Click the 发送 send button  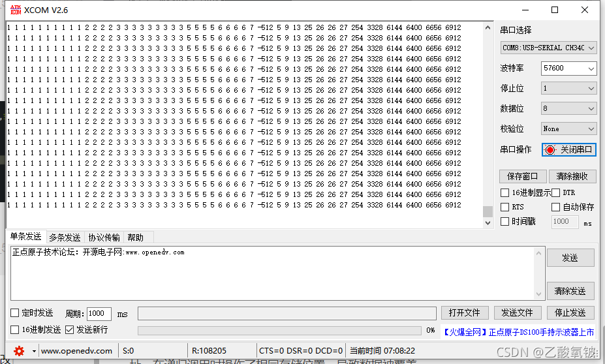pyautogui.click(x=570, y=258)
